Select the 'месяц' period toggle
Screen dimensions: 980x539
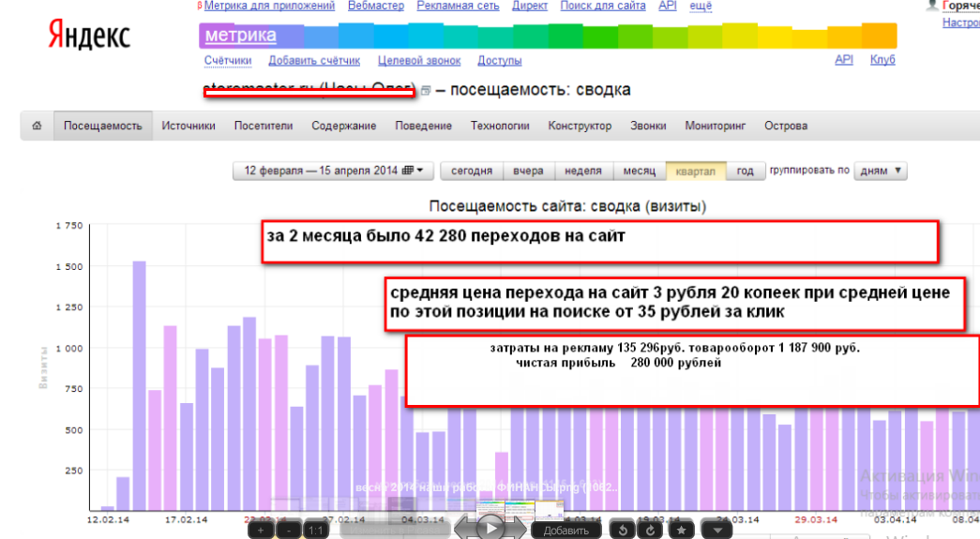click(640, 172)
